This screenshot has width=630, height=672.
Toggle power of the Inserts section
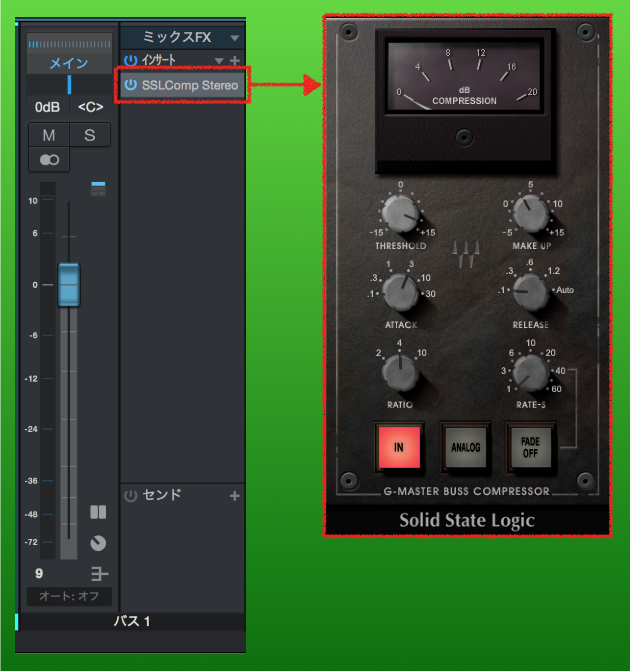coord(131,61)
